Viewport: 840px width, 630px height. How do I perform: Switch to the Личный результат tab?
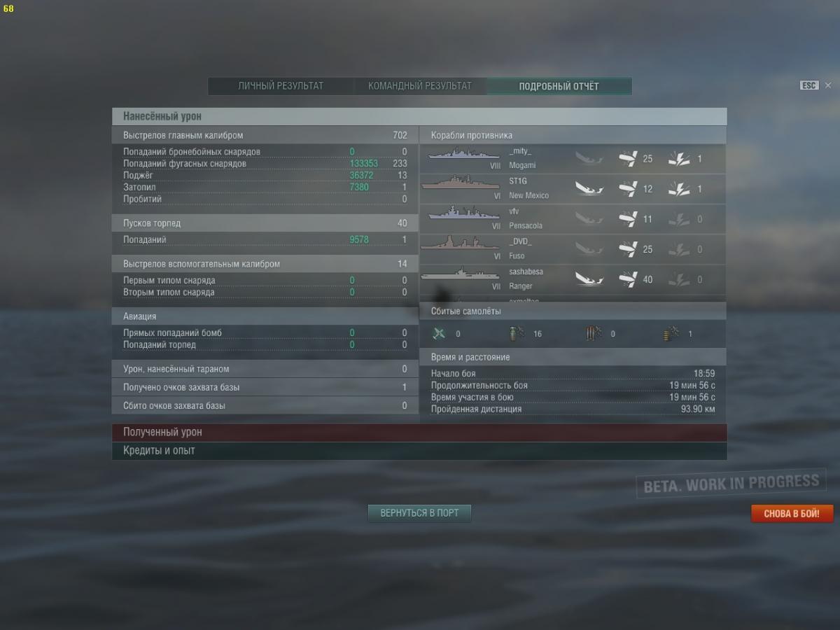click(x=280, y=86)
